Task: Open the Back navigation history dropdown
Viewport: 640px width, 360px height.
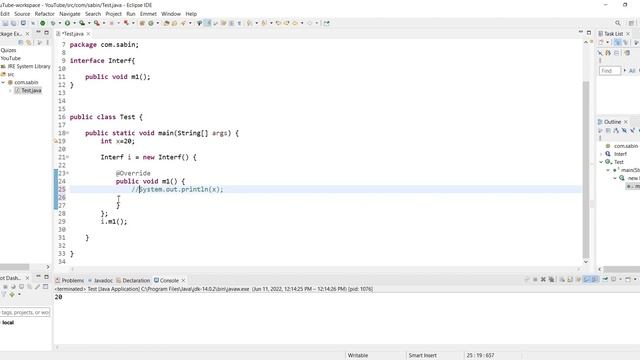Action: [x=302, y=23]
